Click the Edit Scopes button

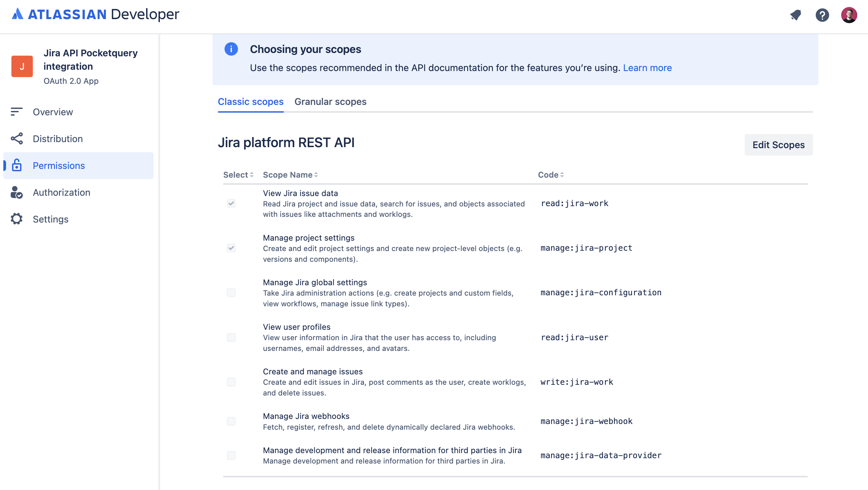click(779, 144)
